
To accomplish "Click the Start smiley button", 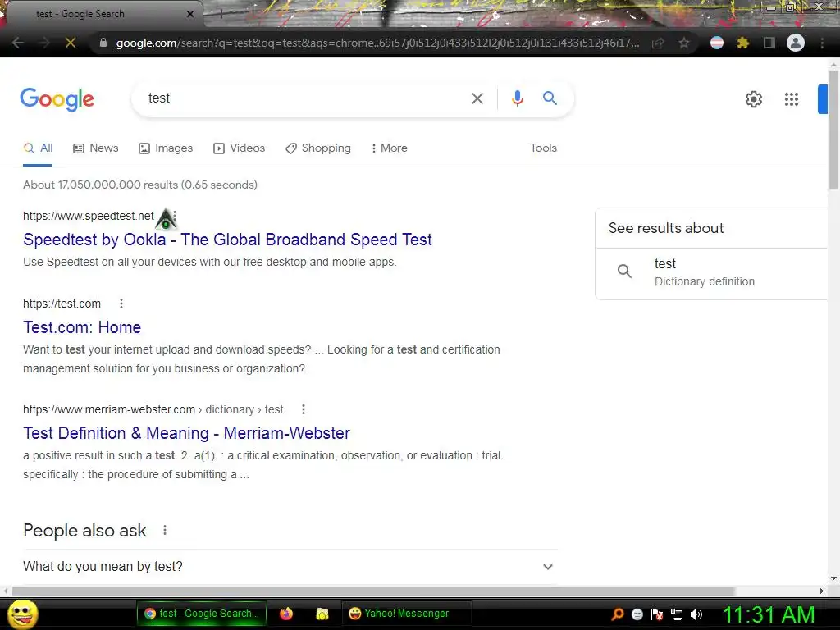I will tap(22, 614).
